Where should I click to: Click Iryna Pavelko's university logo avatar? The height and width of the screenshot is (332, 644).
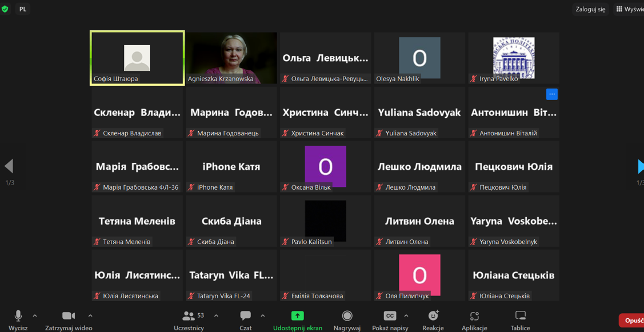point(514,58)
